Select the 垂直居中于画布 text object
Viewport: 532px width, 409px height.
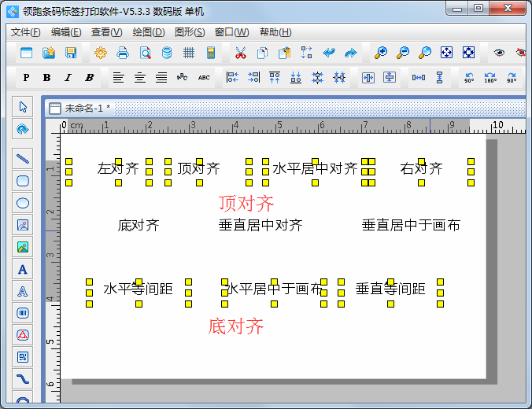pyautogui.click(x=411, y=225)
